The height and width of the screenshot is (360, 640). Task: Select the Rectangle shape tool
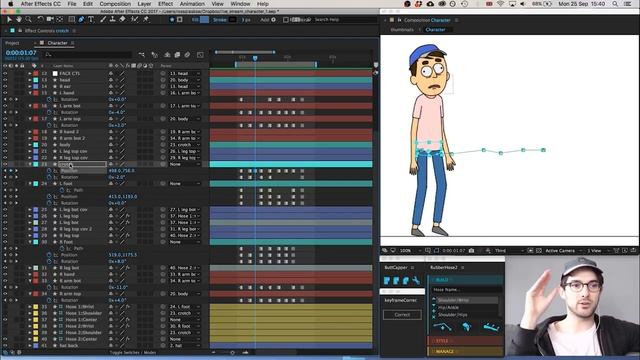71,19
